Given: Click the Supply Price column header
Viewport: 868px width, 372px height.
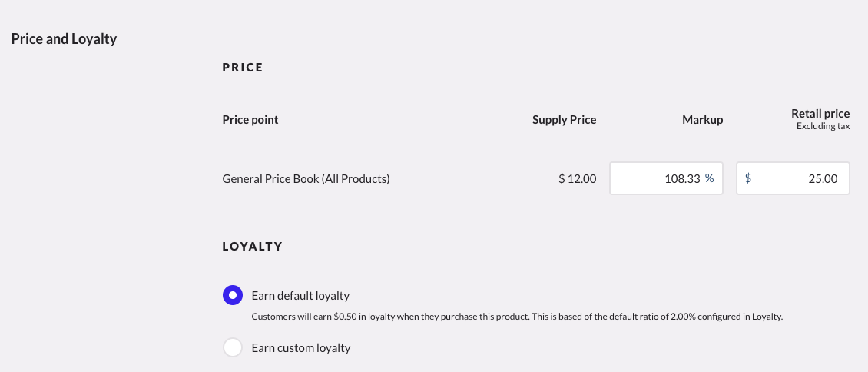Looking at the screenshot, I should (564, 120).
